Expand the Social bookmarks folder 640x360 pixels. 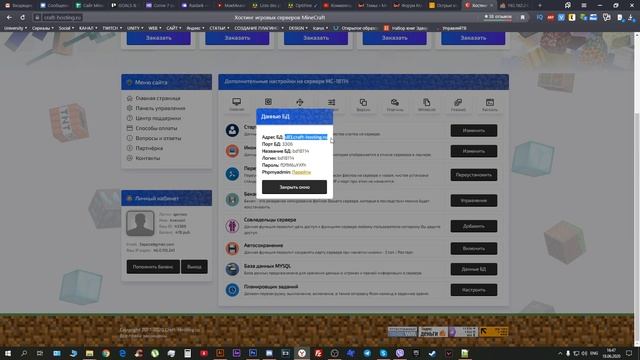67,28
